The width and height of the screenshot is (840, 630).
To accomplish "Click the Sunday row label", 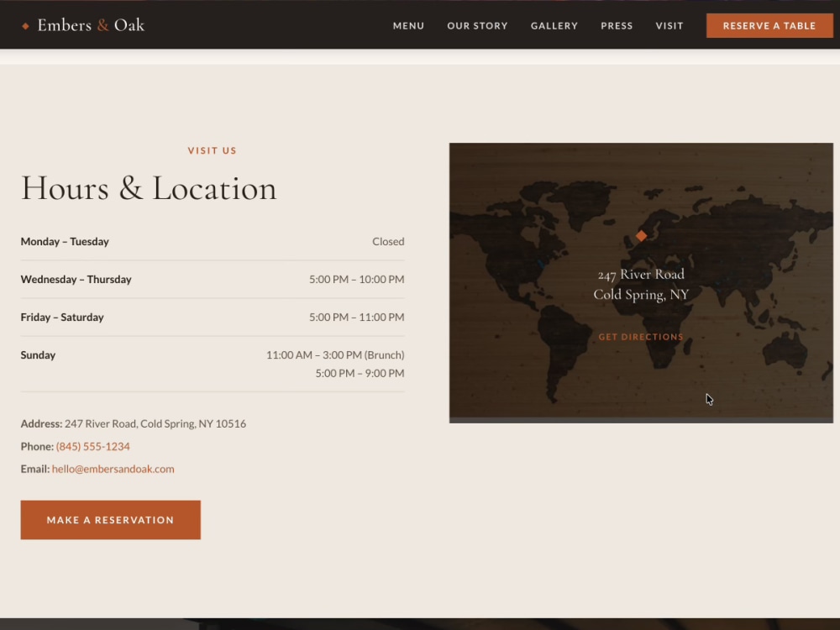I will (x=38, y=355).
